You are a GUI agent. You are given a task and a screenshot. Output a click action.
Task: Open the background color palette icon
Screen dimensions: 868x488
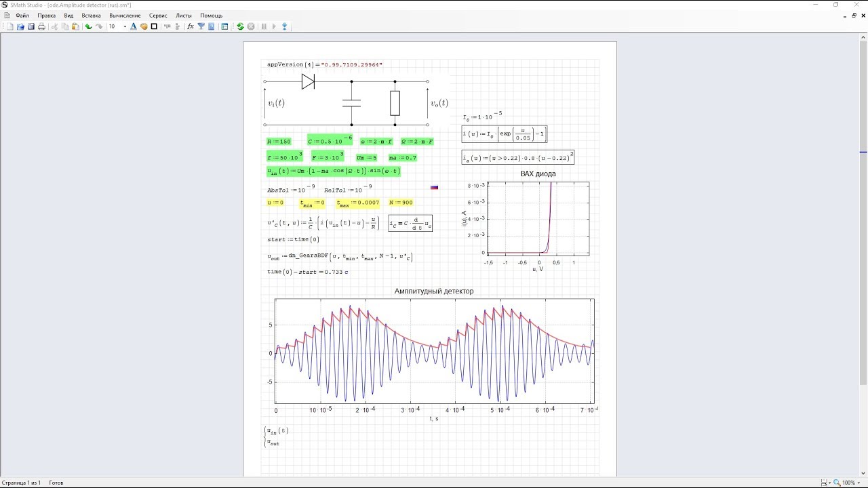tap(144, 26)
